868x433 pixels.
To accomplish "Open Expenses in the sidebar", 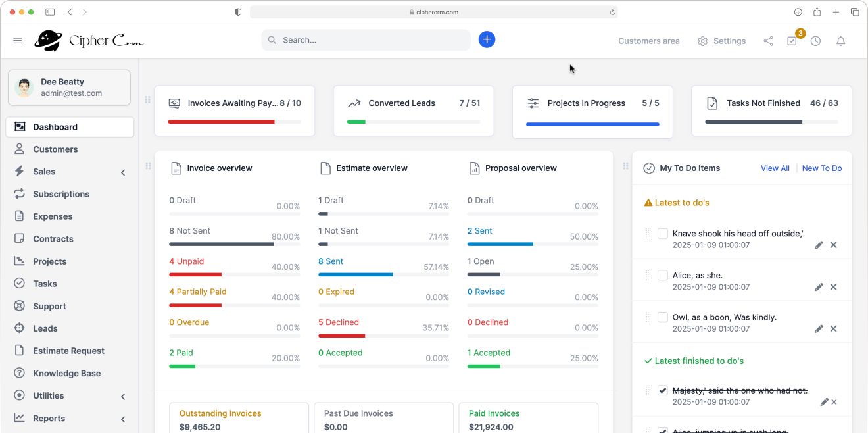I will tap(70, 216).
